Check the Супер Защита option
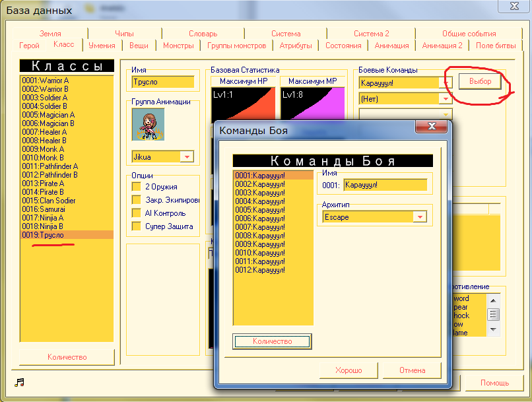The width and height of the screenshot is (532, 402). coord(137,226)
